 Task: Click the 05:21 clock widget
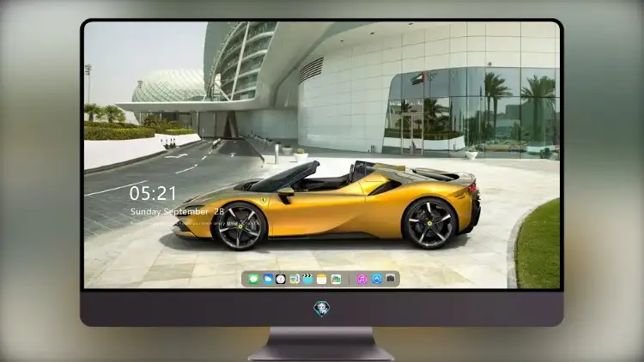[153, 193]
